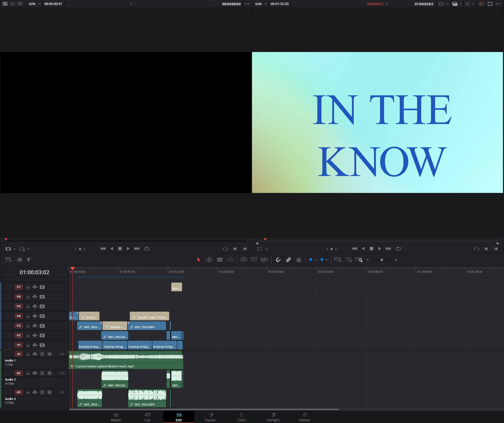
Task: Open source viewer zoom 62% dropdown
Action: coord(35,4)
